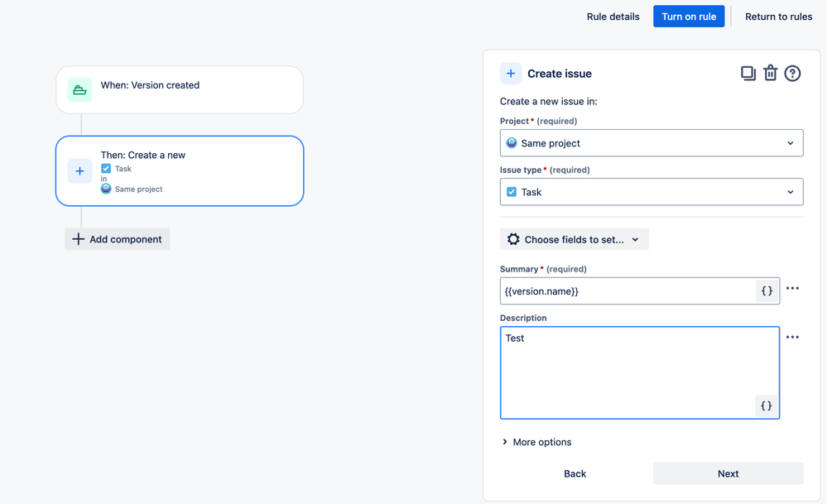The image size is (827, 504).
Task: Open Rule details
Action: [613, 17]
